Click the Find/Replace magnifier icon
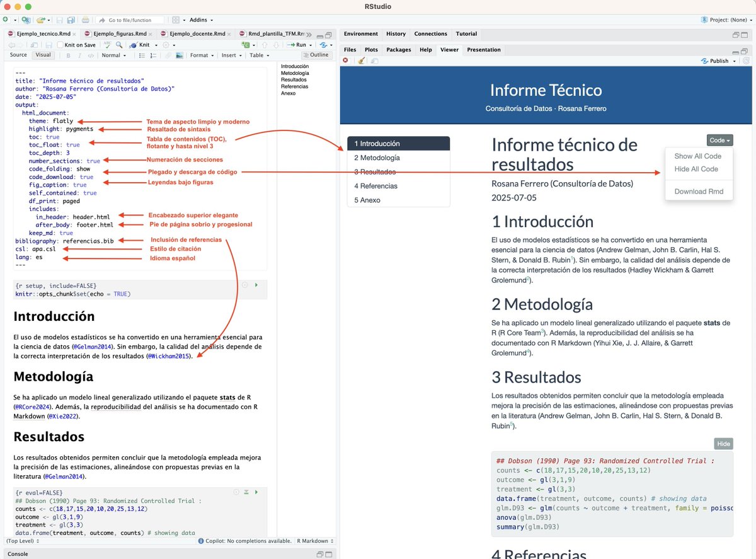Image resolution: width=756 pixels, height=559 pixels. tap(118, 45)
